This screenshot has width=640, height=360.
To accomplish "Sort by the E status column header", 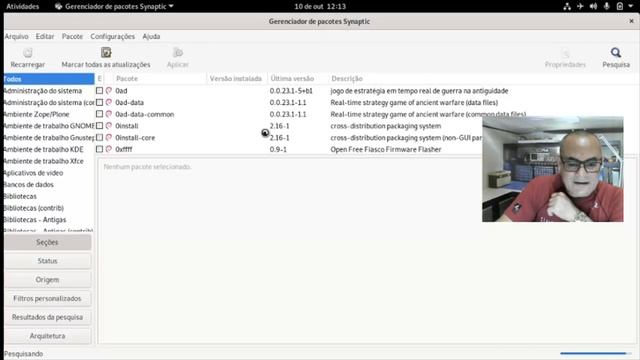I will (x=99, y=78).
